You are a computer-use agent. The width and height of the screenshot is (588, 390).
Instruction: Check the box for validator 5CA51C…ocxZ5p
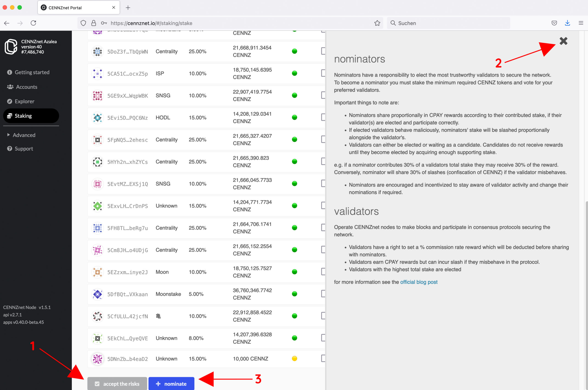pyautogui.click(x=323, y=73)
